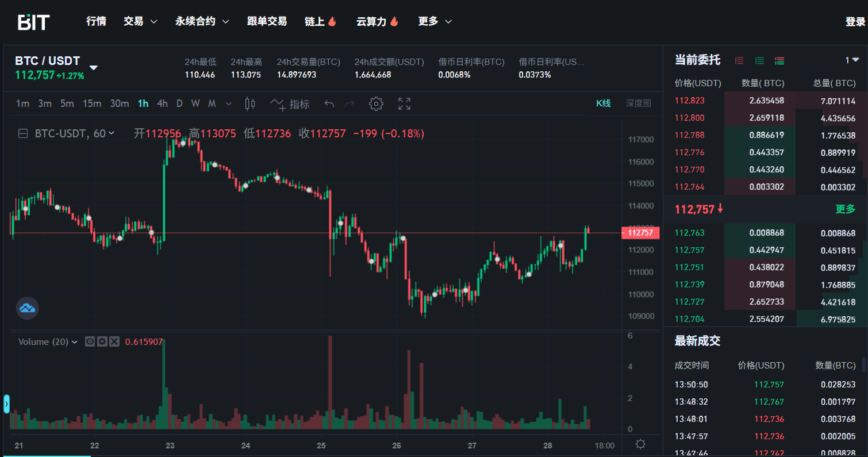Show sell orders only in order book
The height and width of the screenshot is (457, 868).
tap(739, 60)
